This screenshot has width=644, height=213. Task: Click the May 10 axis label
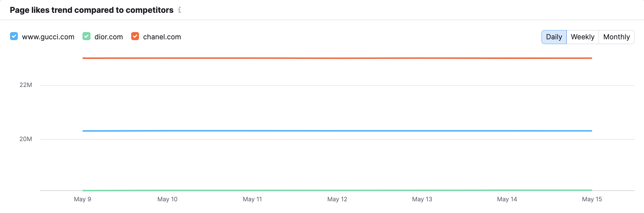(x=167, y=199)
